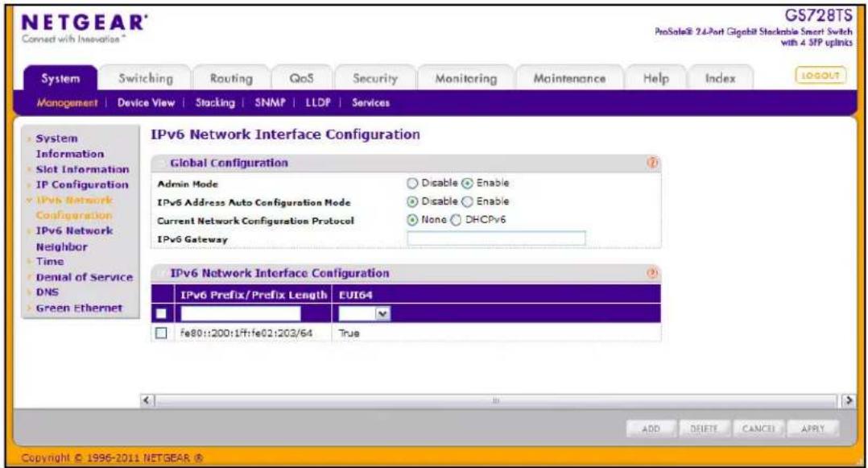Open IPv6 Network Configuration in sidebar
Image resolution: width=868 pixels, height=468 pixels.
pyautogui.click(x=74, y=208)
